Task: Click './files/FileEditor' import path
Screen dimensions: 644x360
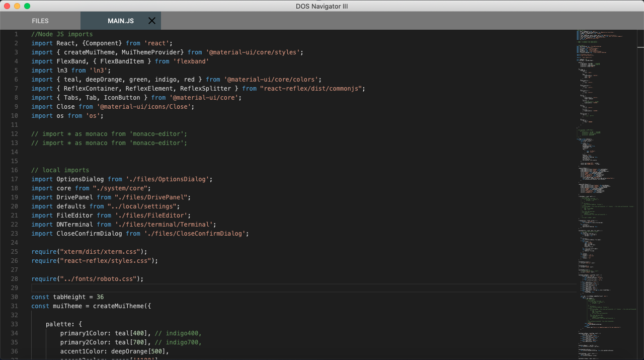Action: [x=151, y=215]
